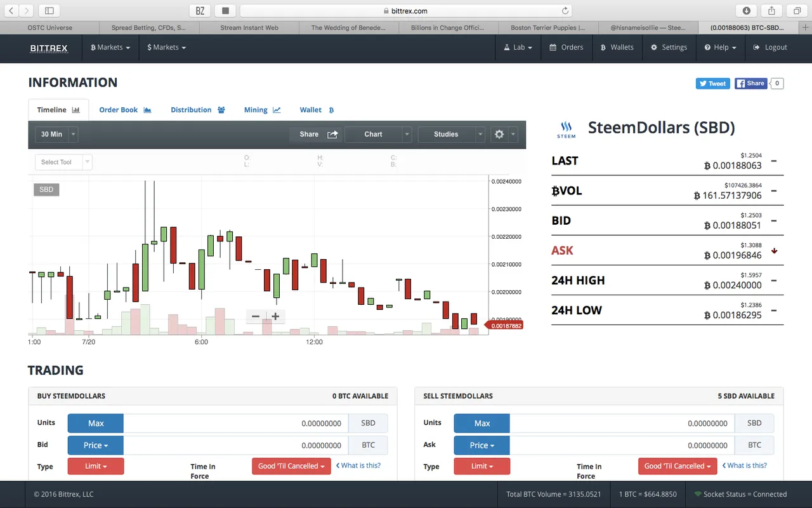Expand the Help menu
Image resolution: width=812 pixels, height=508 pixels.
[x=720, y=48]
